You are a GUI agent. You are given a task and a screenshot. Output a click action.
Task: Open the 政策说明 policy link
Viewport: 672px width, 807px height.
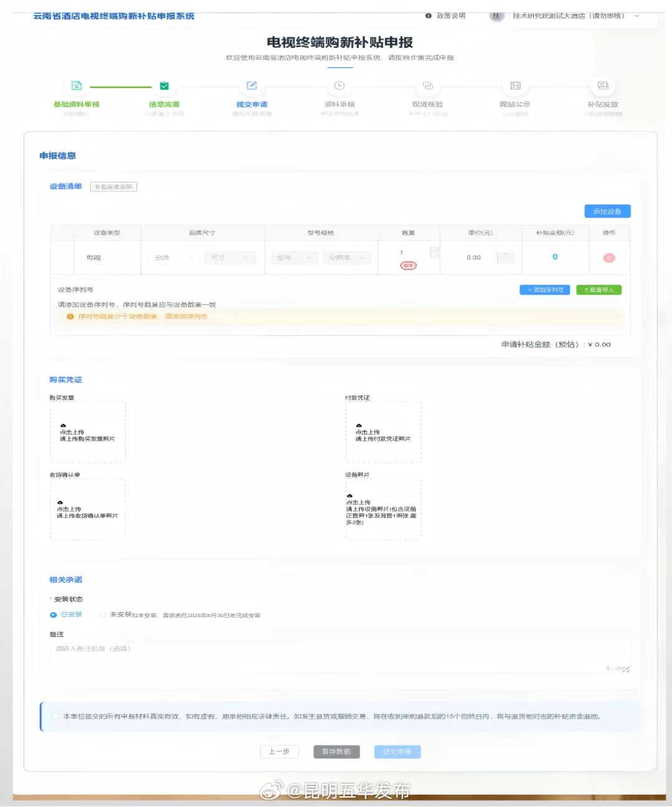tap(446, 16)
